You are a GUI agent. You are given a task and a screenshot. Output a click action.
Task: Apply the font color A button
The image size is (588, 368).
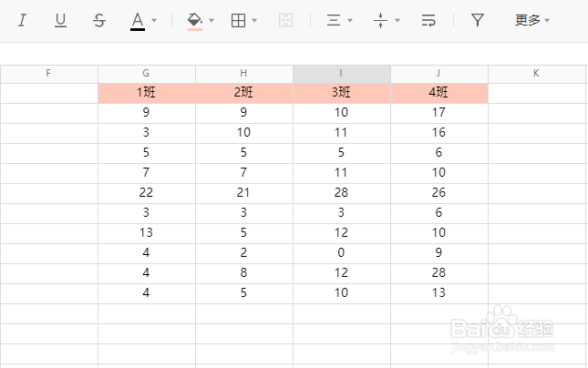[x=138, y=20]
